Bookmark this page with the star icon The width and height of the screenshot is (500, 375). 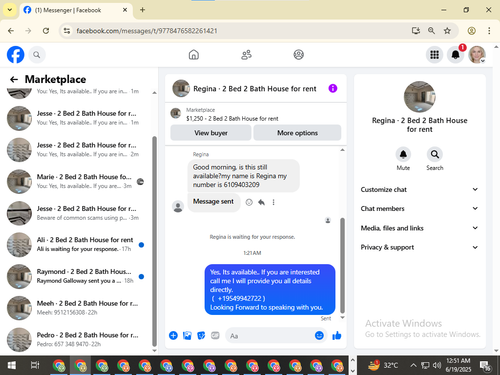click(447, 31)
